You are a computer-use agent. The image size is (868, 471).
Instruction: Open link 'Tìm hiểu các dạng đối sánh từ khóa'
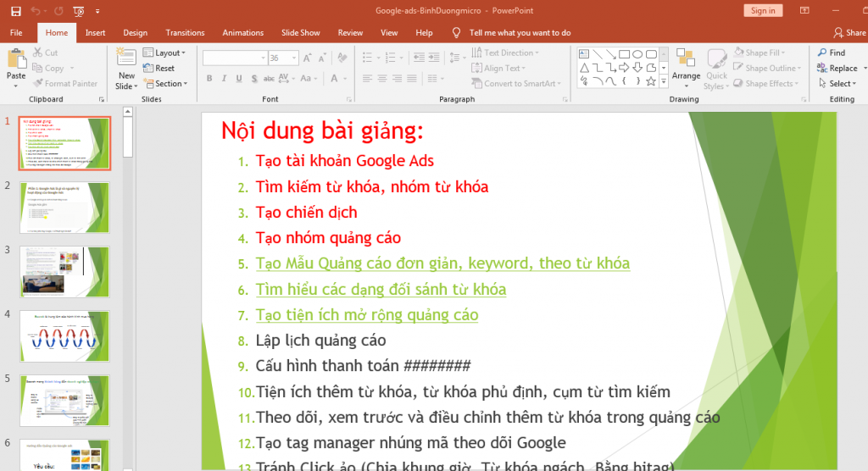(x=381, y=290)
